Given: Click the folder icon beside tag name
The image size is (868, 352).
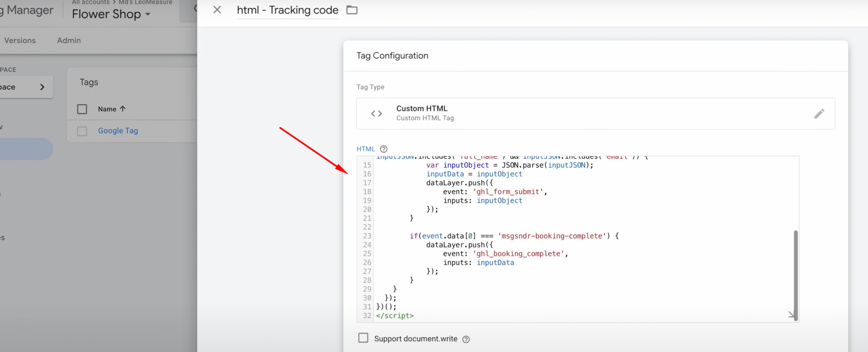Looking at the screenshot, I should [x=352, y=10].
